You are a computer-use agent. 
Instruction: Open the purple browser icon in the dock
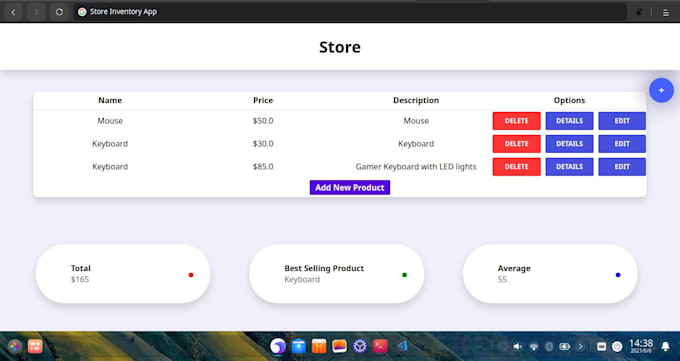pyautogui.click(x=278, y=346)
